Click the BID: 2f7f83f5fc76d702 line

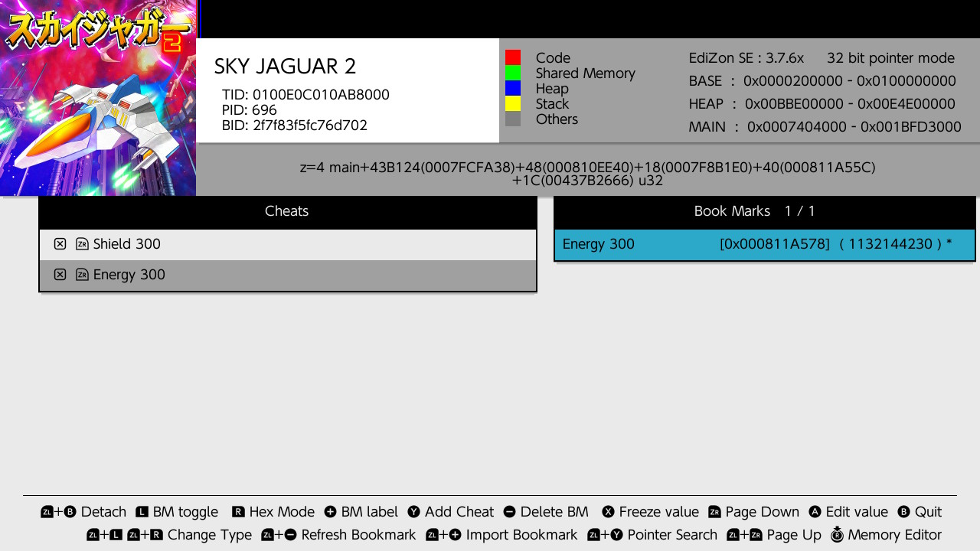295,126
